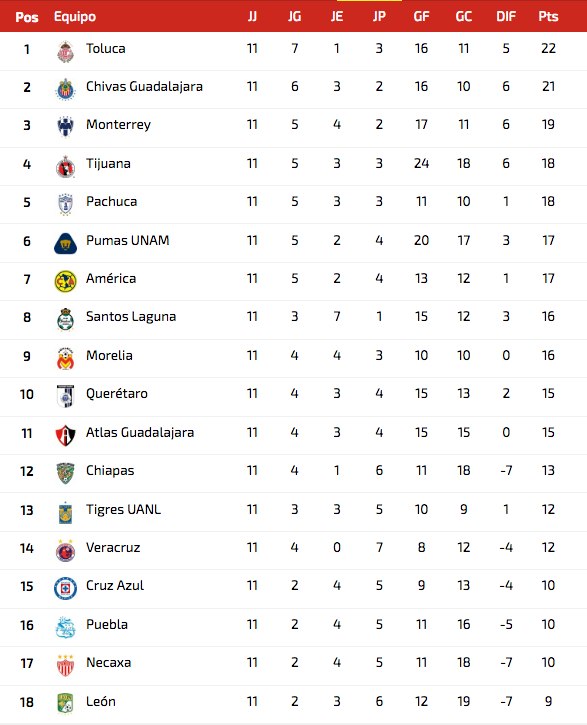This screenshot has height=725, width=587.
Task: Click the Monterrey team logo
Action: point(65,126)
